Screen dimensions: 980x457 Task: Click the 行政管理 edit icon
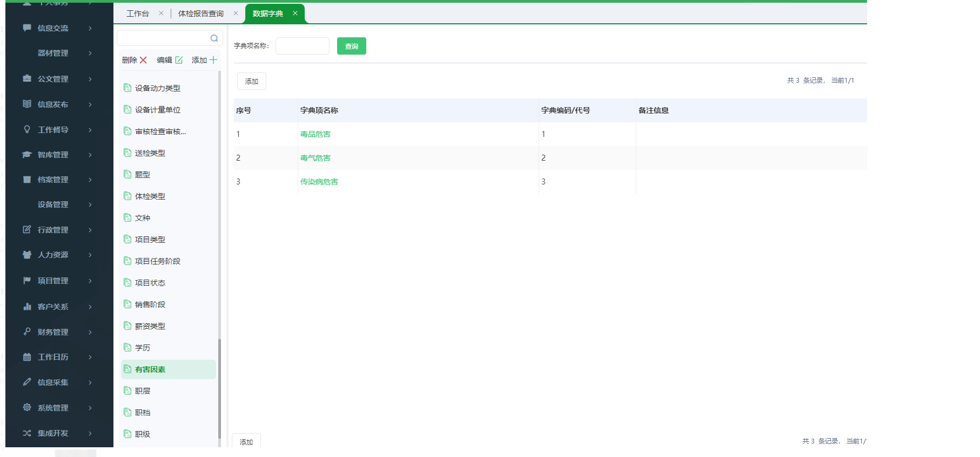(x=27, y=229)
